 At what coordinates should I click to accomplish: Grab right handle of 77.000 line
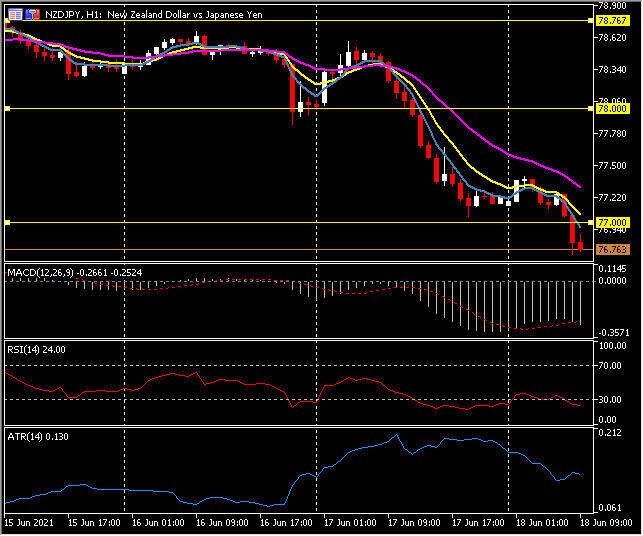click(590, 223)
